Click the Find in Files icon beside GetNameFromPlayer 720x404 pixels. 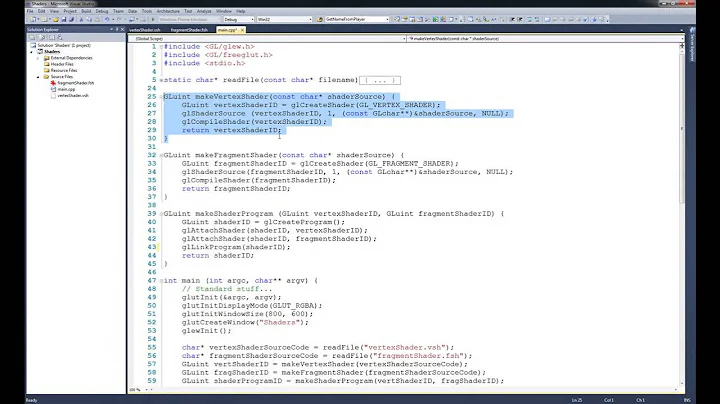[x=320, y=19]
